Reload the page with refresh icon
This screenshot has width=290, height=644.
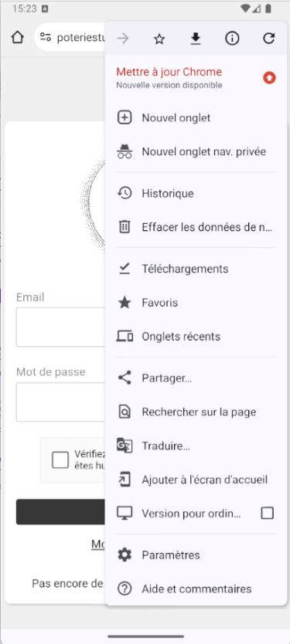click(x=268, y=39)
